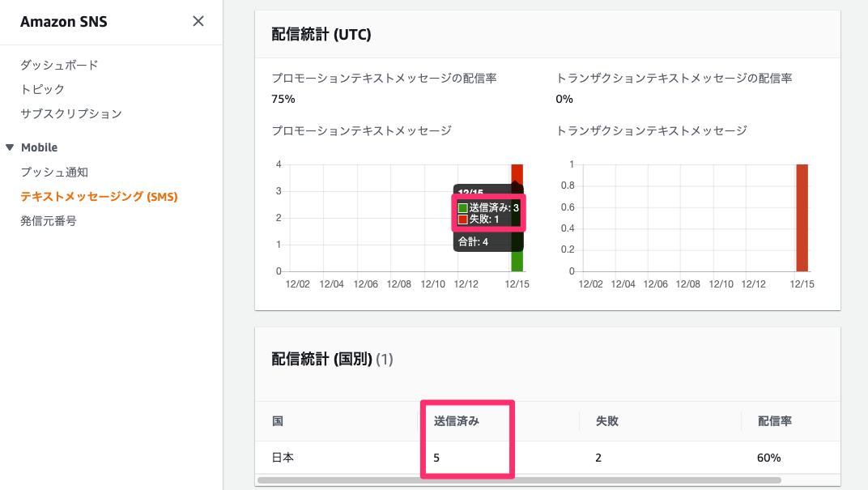The image size is (868, 490).
Task: Select the 日本 row in country table
Action: [282, 457]
